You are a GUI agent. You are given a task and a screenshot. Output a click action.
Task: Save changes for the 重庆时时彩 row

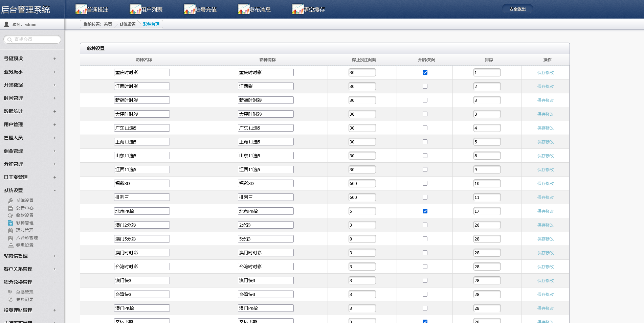point(546,72)
